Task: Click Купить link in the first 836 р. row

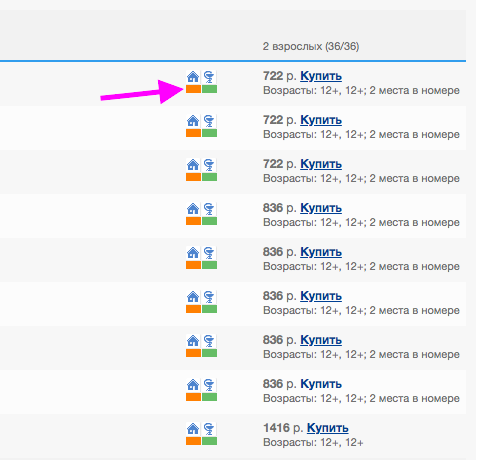Action: 321,208
